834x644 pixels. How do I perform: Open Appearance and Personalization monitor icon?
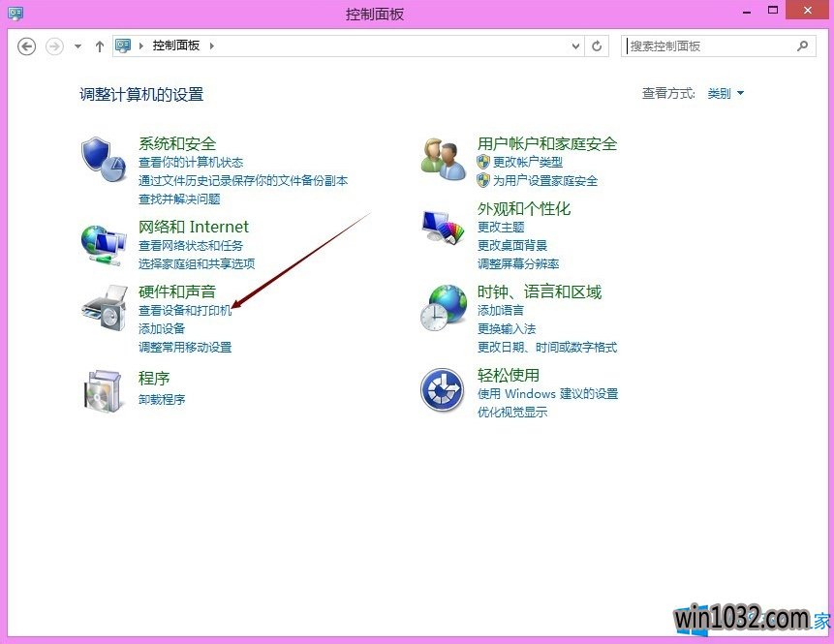pyautogui.click(x=444, y=228)
